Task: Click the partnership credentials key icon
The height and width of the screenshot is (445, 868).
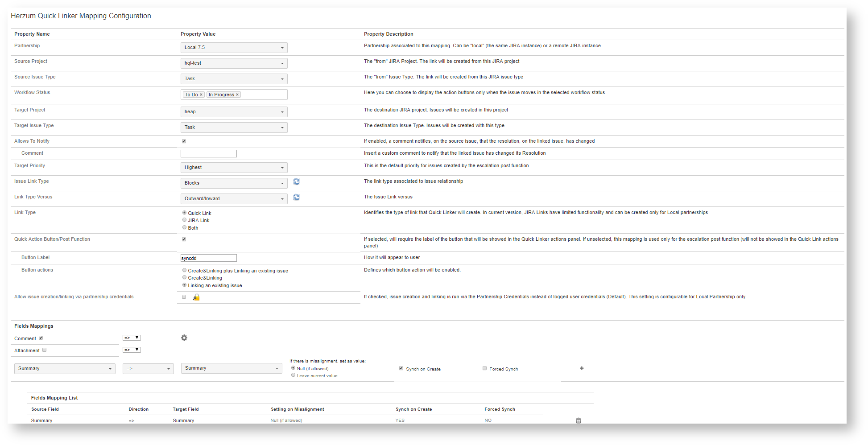Action: (196, 297)
